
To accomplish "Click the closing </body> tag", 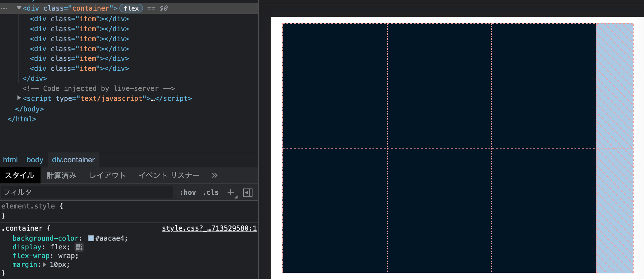I will (29, 109).
